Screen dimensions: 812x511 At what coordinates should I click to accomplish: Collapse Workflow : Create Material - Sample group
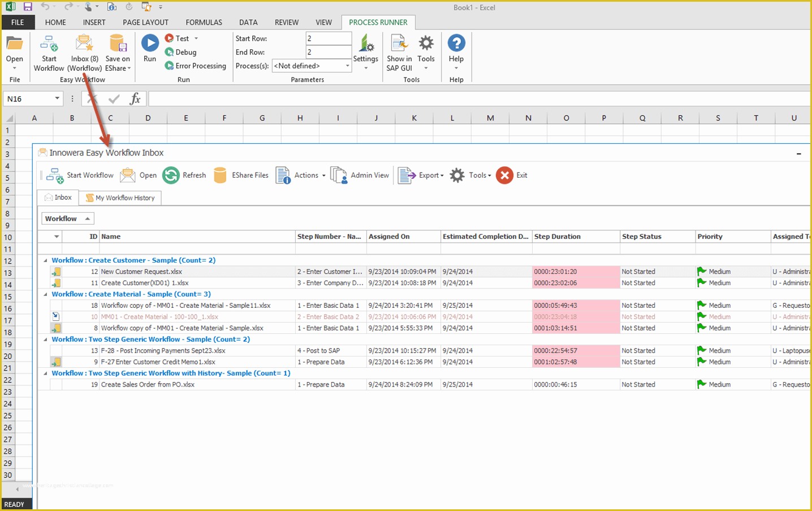pyautogui.click(x=46, y=294)
